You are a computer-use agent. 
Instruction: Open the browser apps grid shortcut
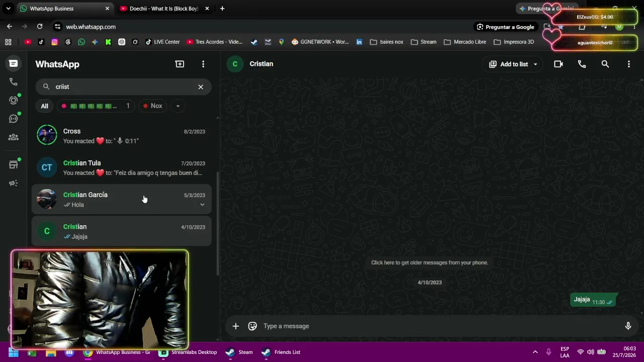click(8, 42)
